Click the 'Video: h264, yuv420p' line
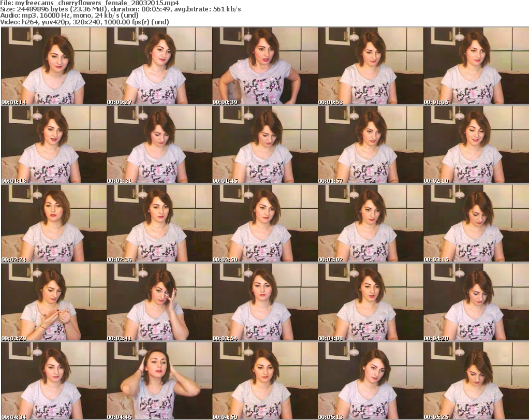Image resolution: width=530 pixels, height=420 pixels. click(x=84, y=22)
